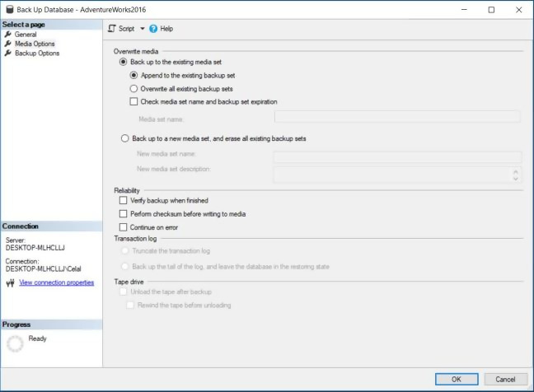
Task: Click the New media set description box
Action: (x=397, y=175)
